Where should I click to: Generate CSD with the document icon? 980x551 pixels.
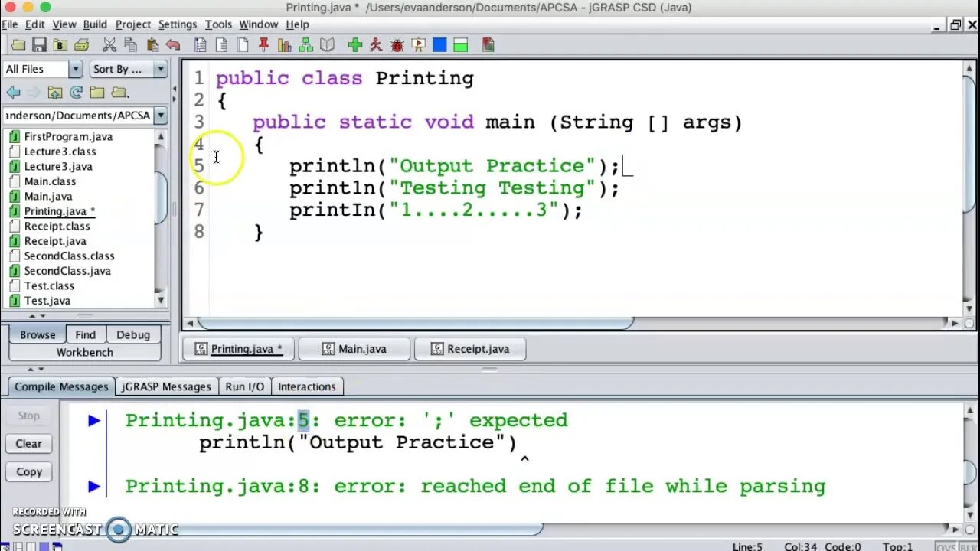click(x=201, y=45)
